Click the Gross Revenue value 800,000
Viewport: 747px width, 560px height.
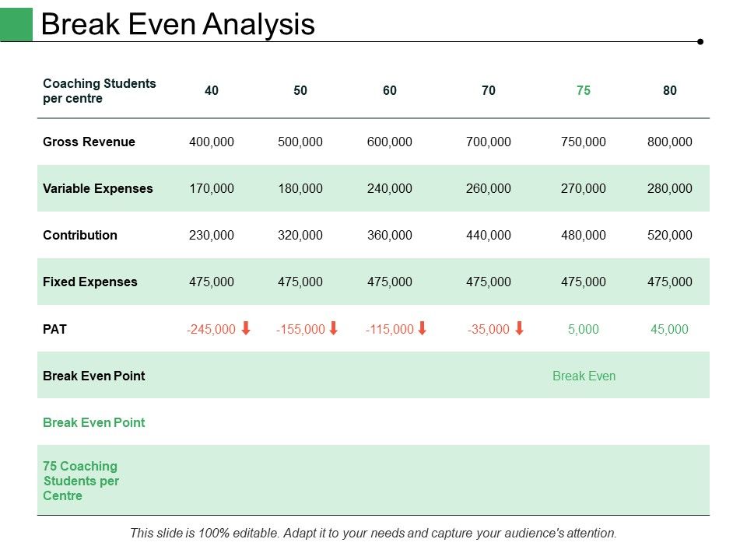pyautogui.click(x=669, y=142)
